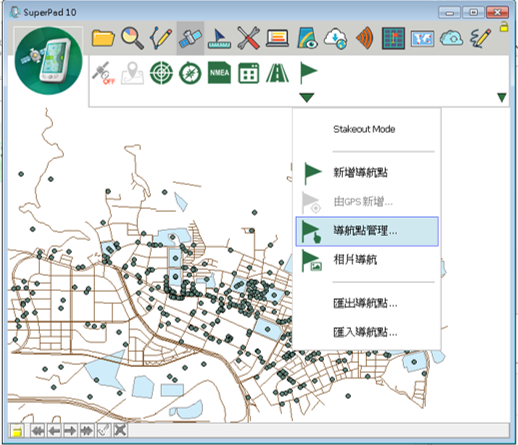This screenshot has width=518, height=445.
Task: Select the pencil edit vertices tool
Action: click(161, 38)
